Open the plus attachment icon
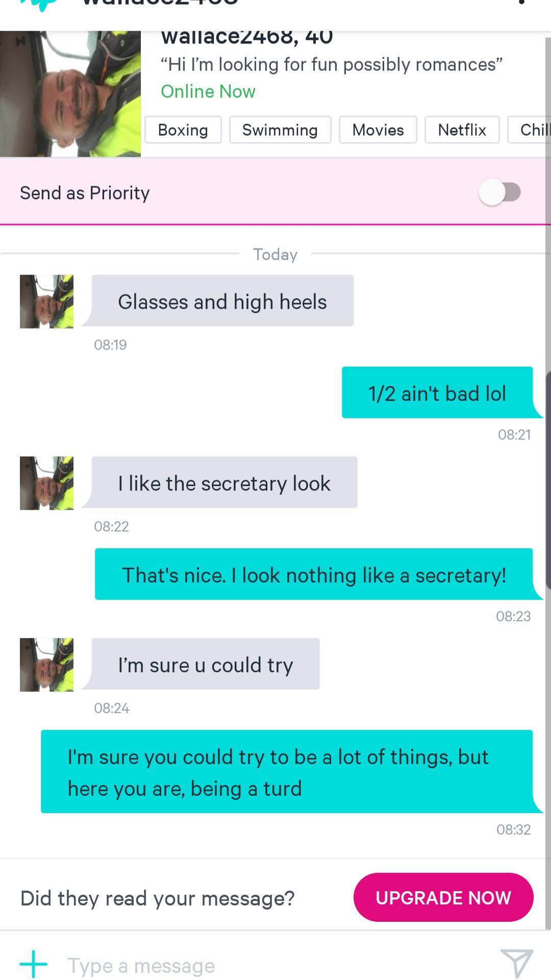This screenshot has height=980, width=551. [x=34, y=964]
